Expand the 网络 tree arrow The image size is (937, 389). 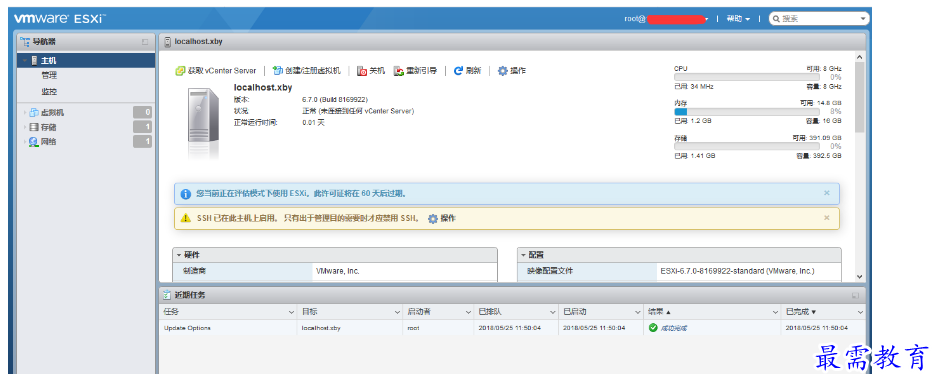[x=25, y=142]
